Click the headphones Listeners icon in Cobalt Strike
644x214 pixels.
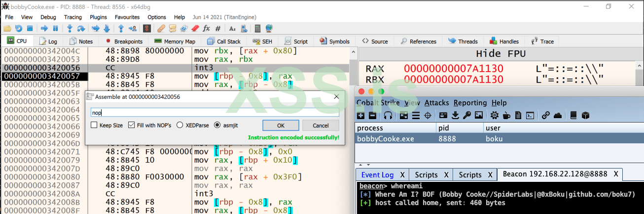coord(388,115)
